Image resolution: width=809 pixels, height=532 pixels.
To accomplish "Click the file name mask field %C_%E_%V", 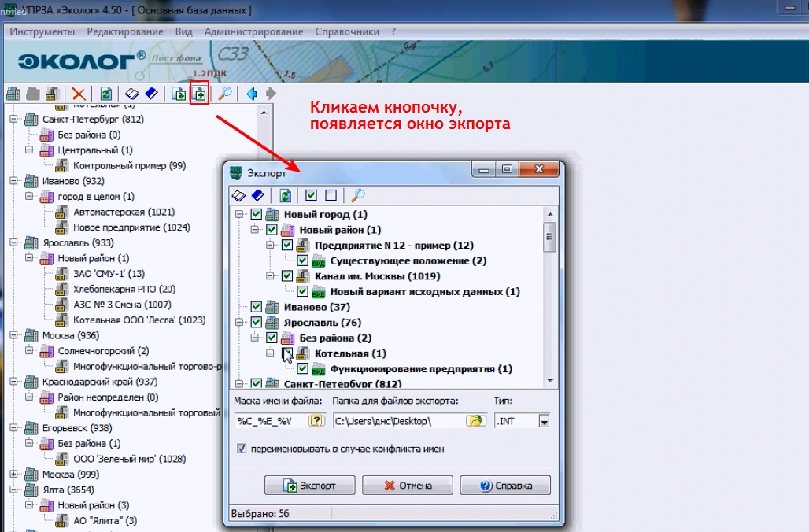I will [272, 421].
